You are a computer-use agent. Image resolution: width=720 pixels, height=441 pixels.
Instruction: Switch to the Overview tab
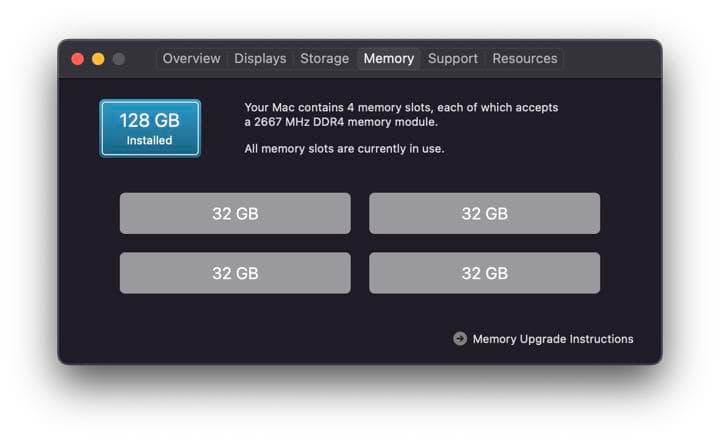click(191, 59)
